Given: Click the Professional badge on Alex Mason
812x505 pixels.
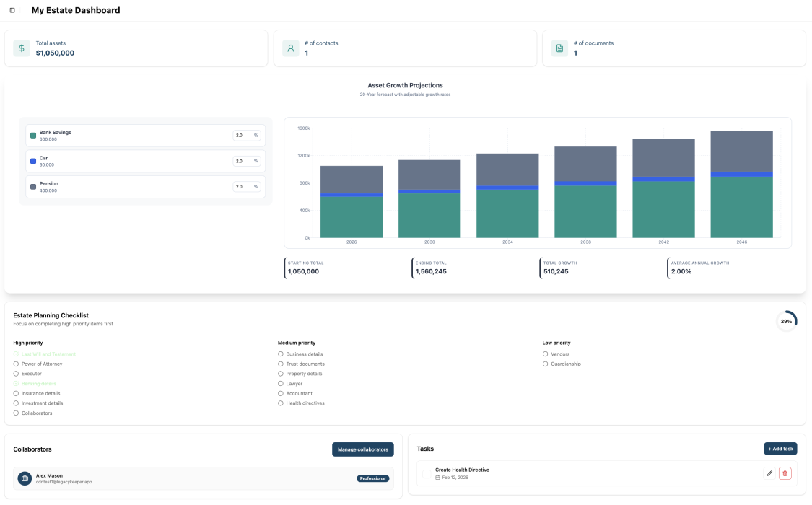Looking at the screenshot, I should [x=372, y=478].
